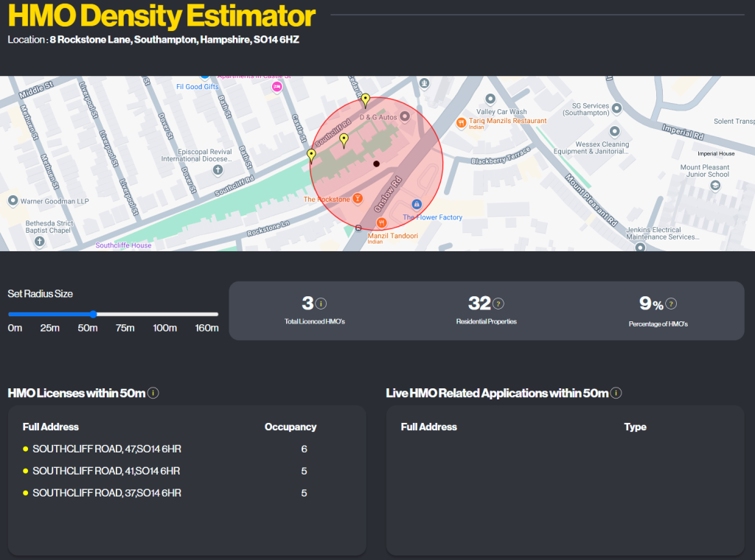
Task: Click black centre dot of search radius
Action: 377,164
